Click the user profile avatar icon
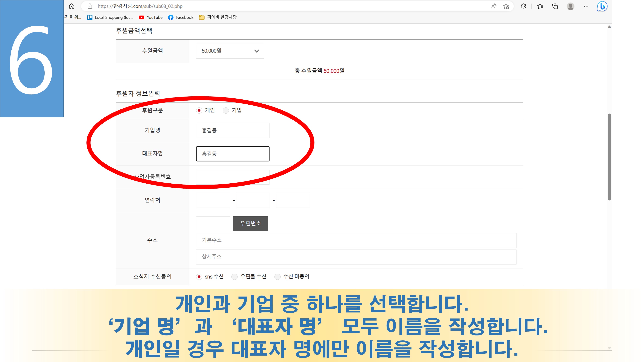Image resolution: width=644 pixels, height=362 pixels. pos(570,6)
